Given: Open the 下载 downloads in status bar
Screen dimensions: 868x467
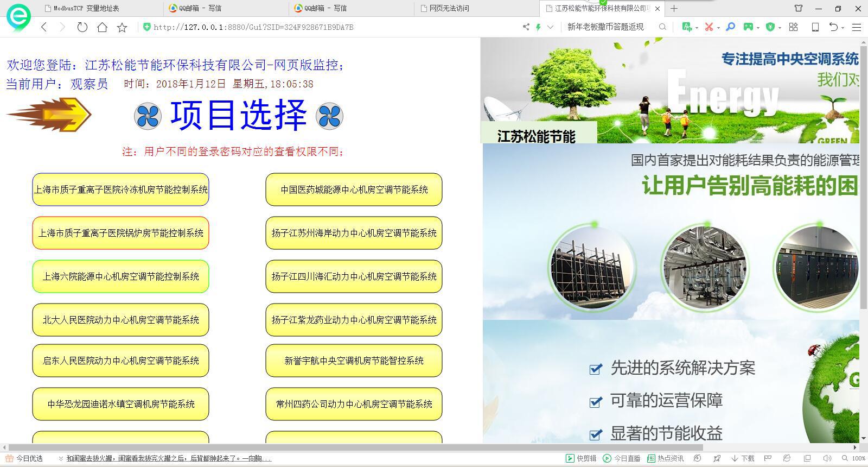Looking at the screenshot, I should 743,458.
